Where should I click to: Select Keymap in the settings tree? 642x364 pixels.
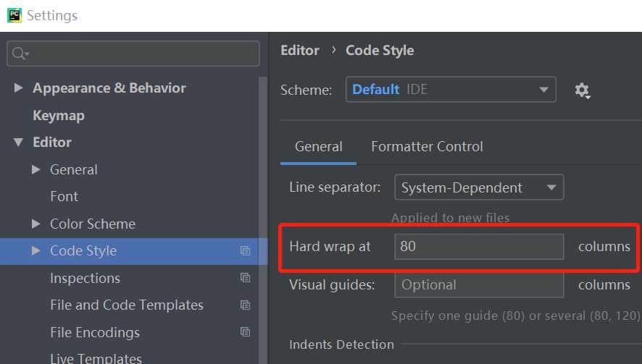coord(59,116)
